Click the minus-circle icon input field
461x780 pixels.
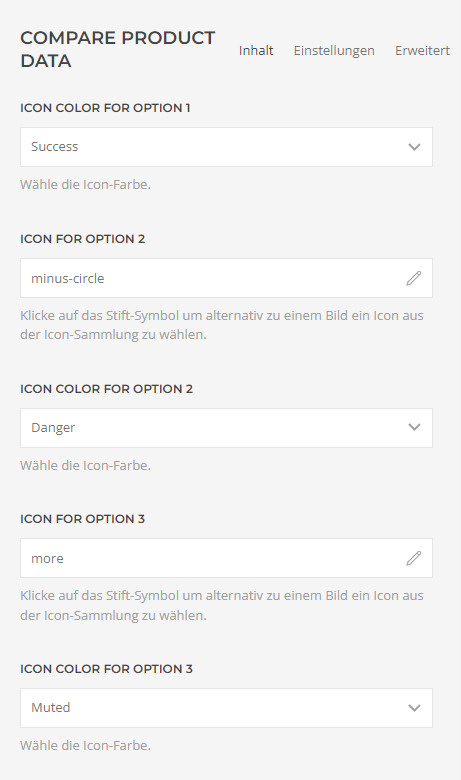point(226,278)
